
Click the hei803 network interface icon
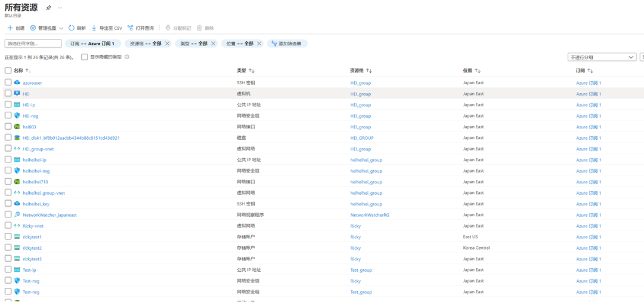(17, 127)
